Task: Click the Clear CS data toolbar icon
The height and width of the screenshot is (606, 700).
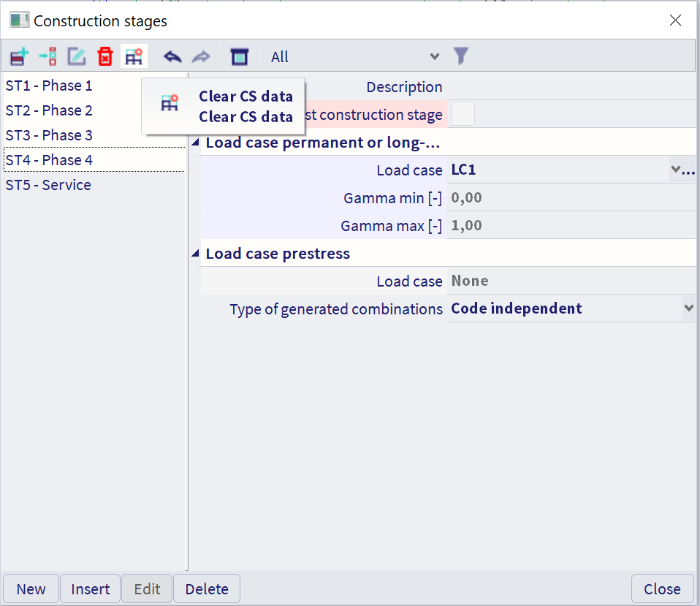Action: point(134,56)
